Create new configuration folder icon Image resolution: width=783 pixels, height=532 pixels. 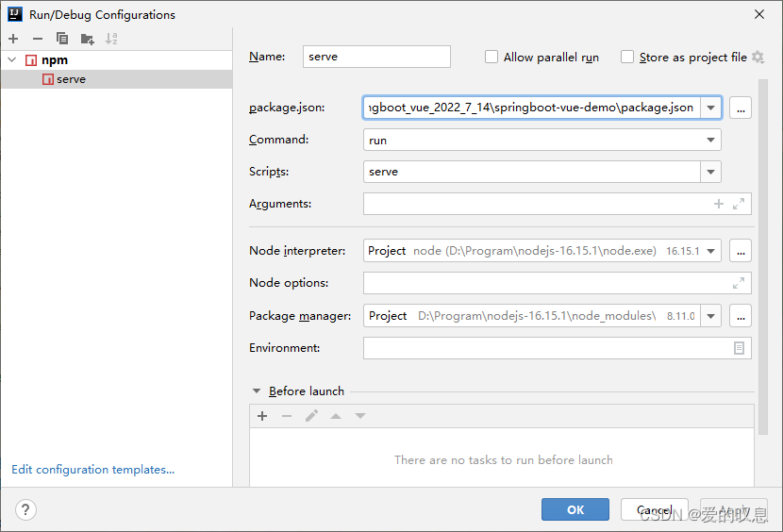click(88, 39)
